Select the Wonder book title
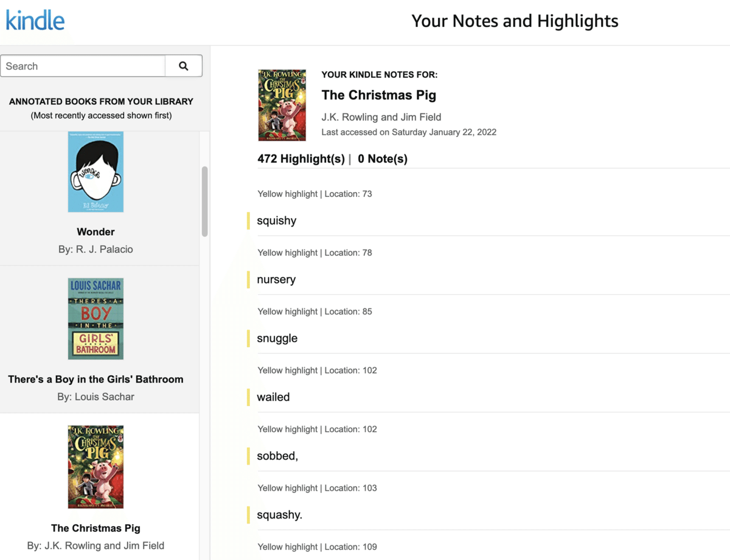Viewport: 730px width, 560px height. [96, 232]
